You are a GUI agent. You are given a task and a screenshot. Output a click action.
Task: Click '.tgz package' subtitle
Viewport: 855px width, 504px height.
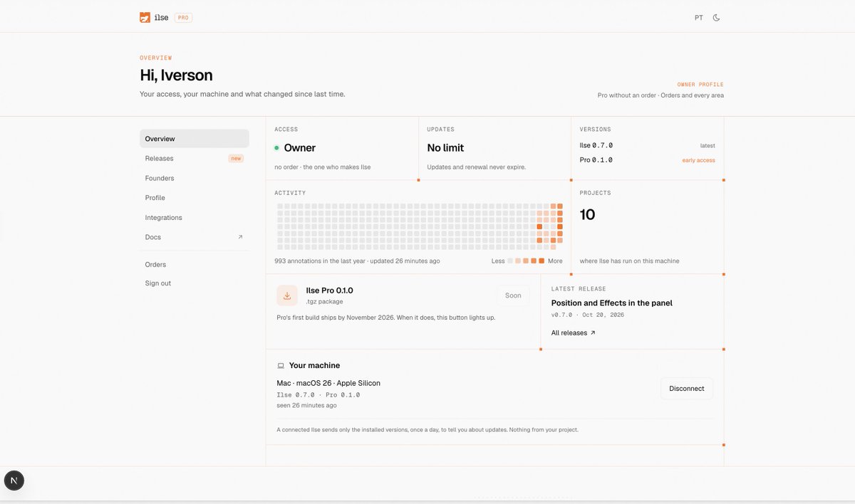click(325, 302)
